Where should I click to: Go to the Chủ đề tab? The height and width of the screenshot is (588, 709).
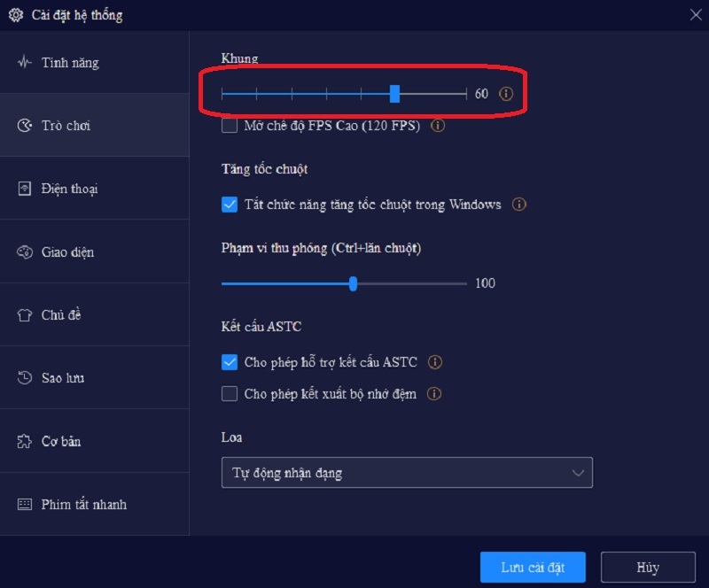tap(95, 314)
